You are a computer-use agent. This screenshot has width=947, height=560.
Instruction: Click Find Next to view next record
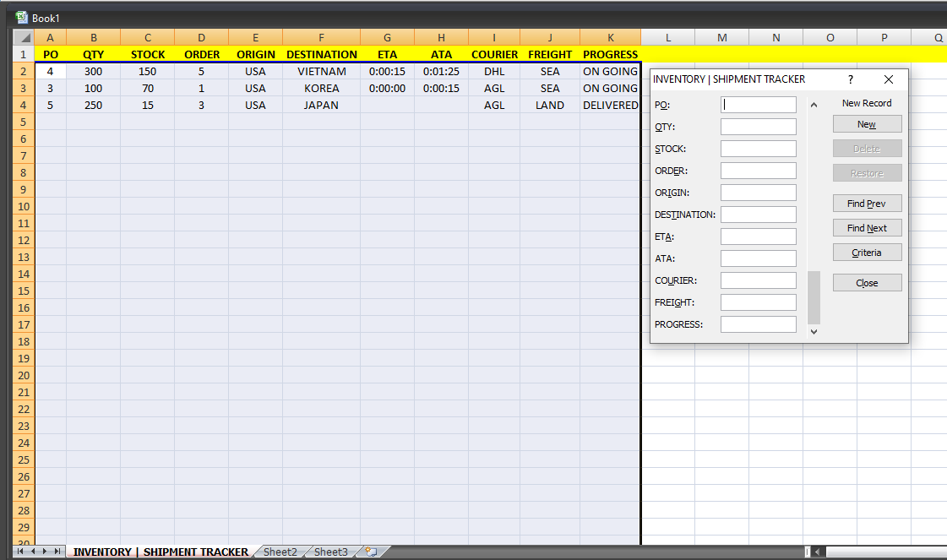[x=867, y=227]
